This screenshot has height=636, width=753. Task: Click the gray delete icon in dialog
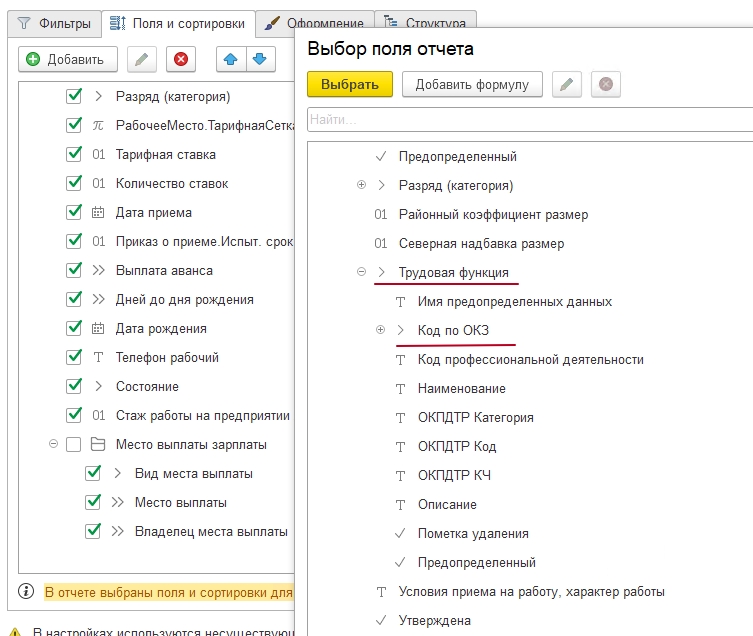pos(606,84)
